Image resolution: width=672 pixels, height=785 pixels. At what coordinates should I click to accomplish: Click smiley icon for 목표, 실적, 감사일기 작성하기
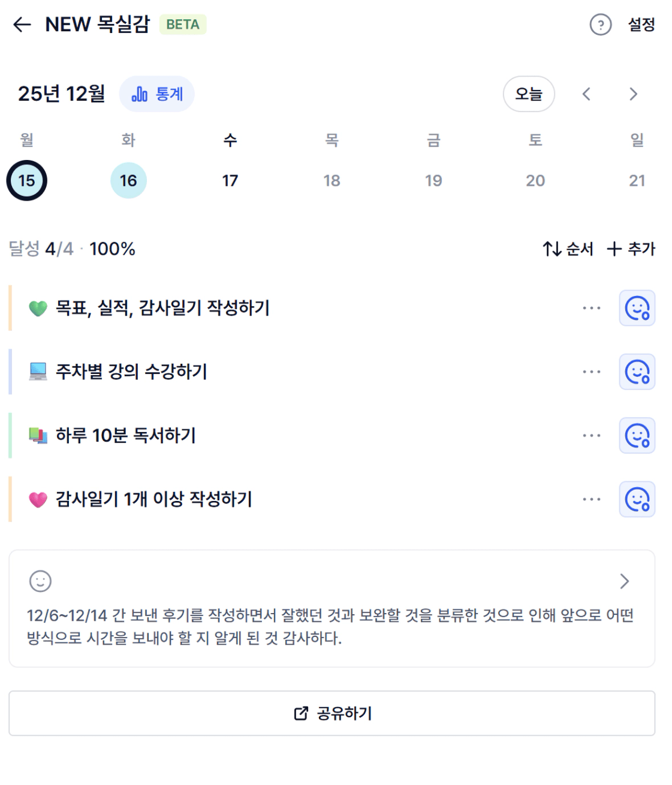click(x=637, y=308)
